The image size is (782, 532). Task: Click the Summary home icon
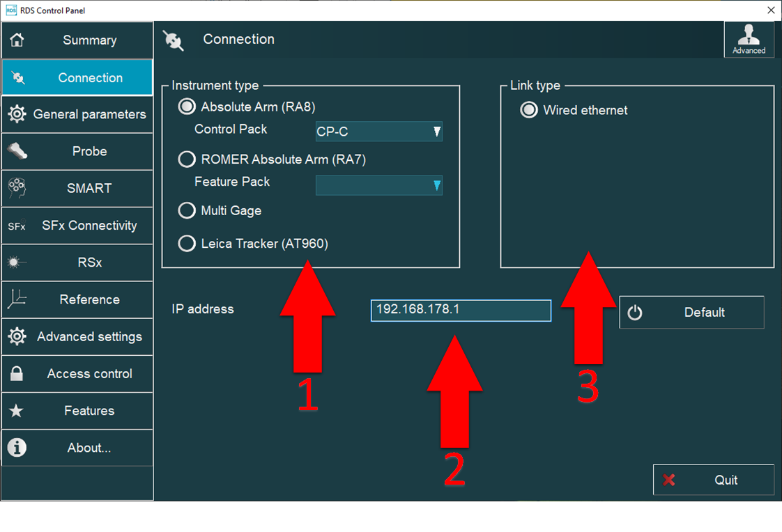[x=17, y=40]
